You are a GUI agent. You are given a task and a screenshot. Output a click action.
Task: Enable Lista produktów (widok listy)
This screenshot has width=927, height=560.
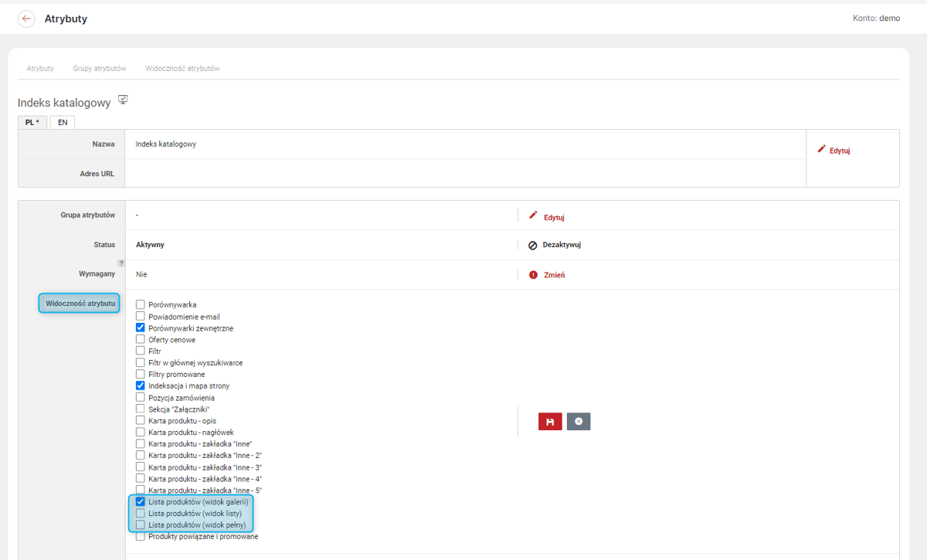click(x=141, y=514)
